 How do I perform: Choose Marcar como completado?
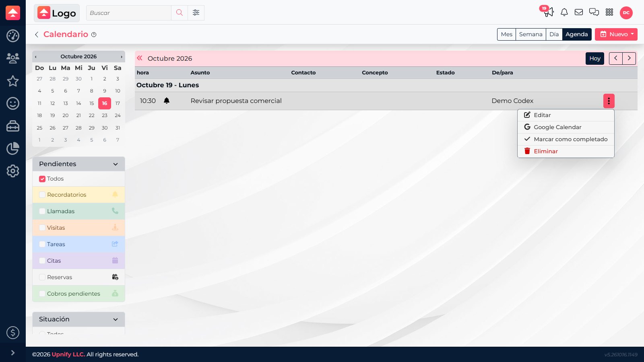click(x=566, y=139)
